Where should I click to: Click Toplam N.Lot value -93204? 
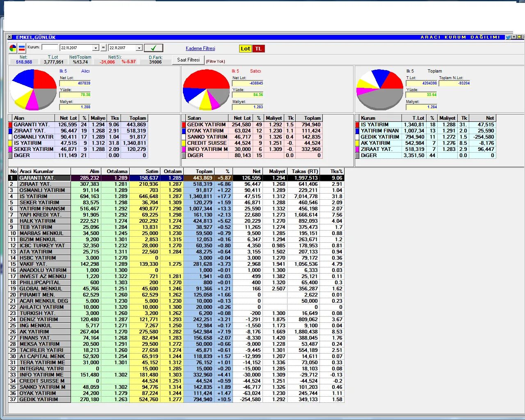[454, 83]
